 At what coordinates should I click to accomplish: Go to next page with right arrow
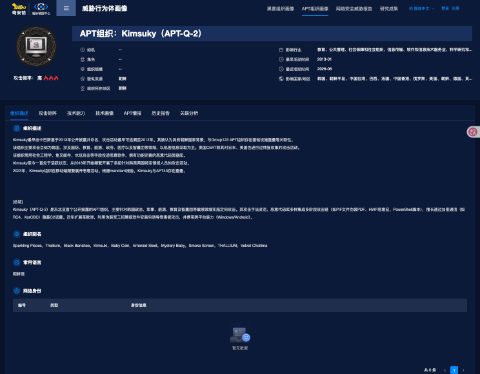point(463,370)
